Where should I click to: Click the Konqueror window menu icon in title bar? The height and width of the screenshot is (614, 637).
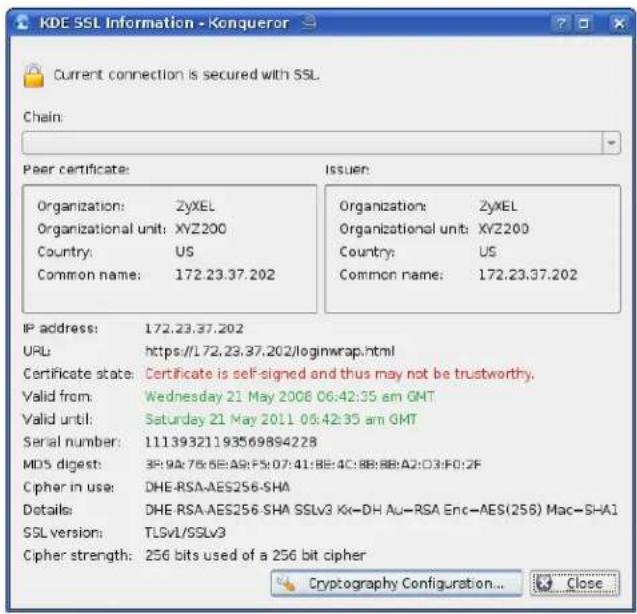coord(22,23)
